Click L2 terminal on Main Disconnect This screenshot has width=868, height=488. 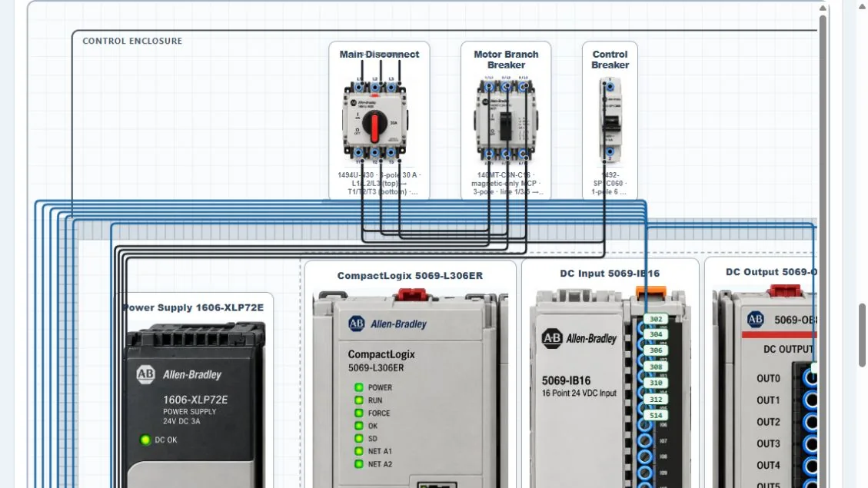375,87
